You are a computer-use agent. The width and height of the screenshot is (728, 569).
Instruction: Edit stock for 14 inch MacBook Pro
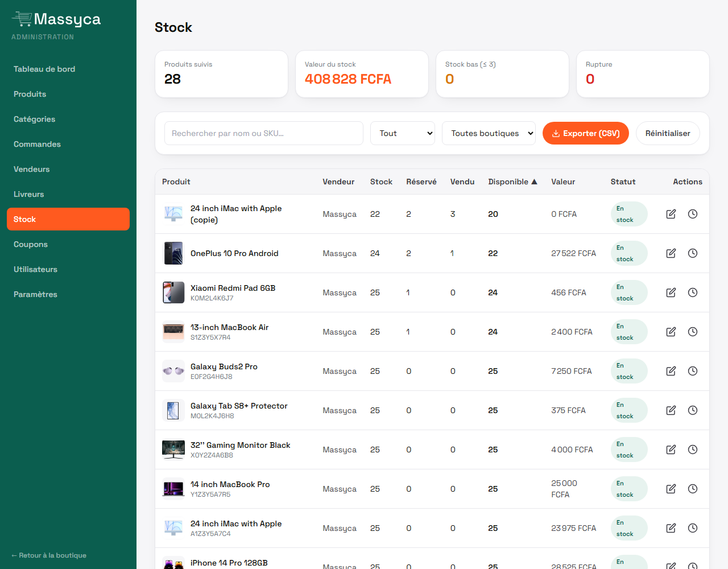tap(671, 489)
